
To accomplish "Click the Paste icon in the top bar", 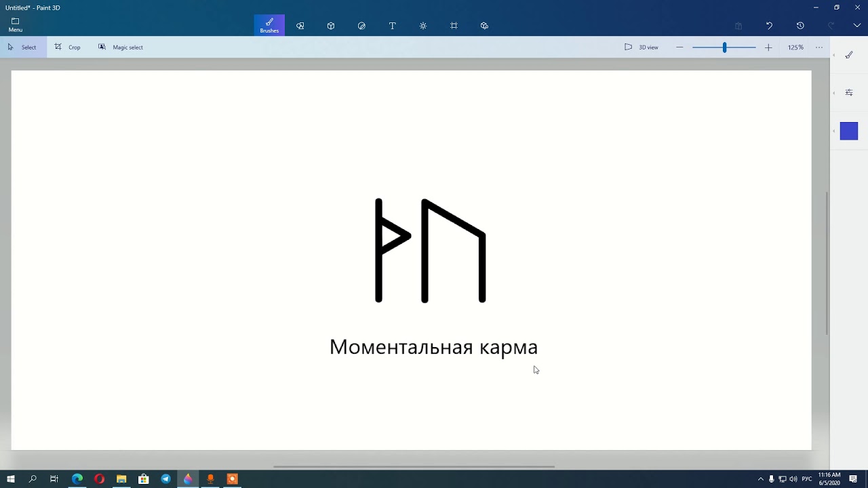I will coord(738,26).
